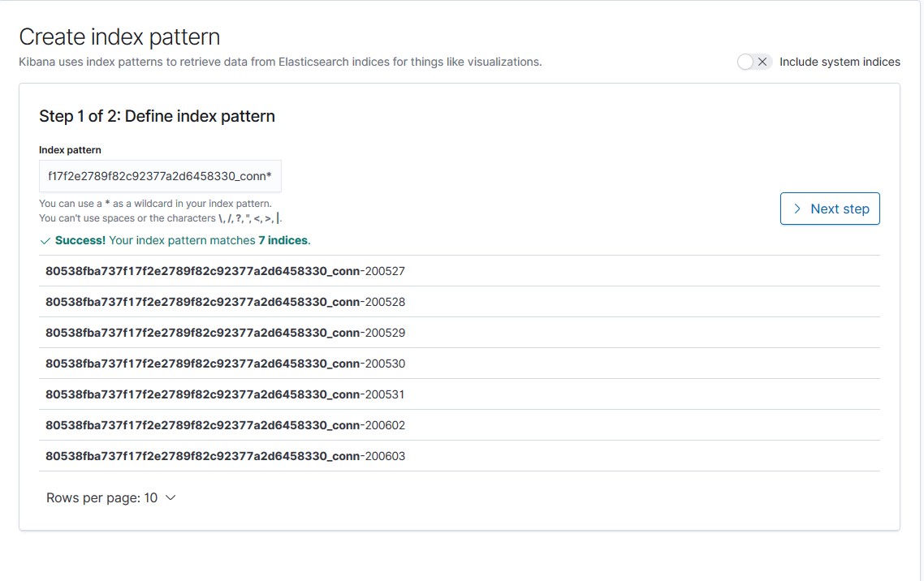Image resolution: width=924 pixels, height=581 pixels.
Task: Select the index ending in 200531
Action: pyautogui.click(x=225, y=394)
